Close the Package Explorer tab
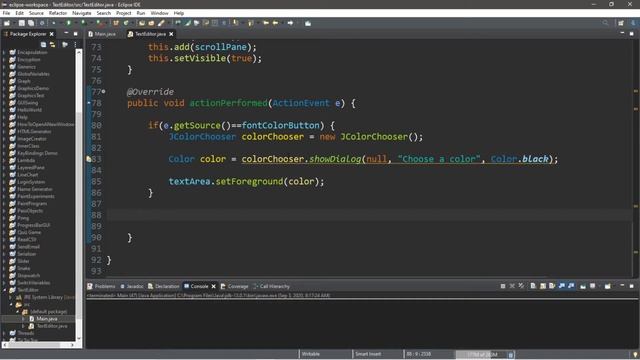This screenshot has height=360, width=640. point(51,34)
